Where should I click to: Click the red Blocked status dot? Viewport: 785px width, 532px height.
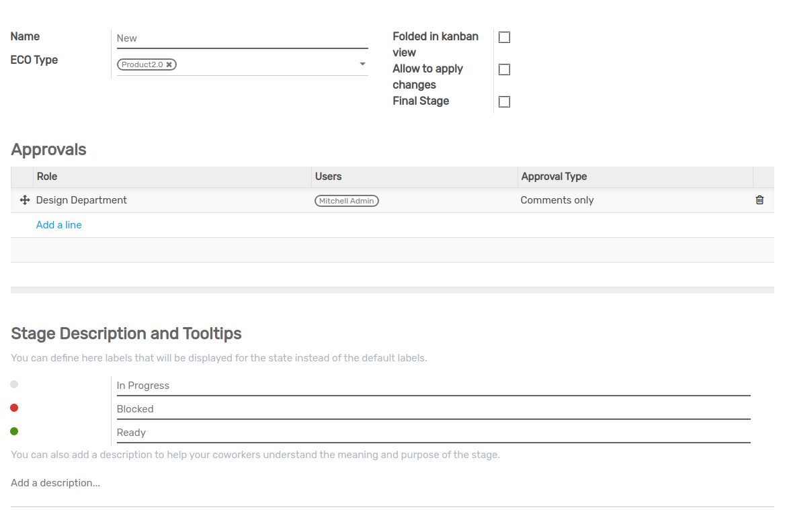pos(14,408)
